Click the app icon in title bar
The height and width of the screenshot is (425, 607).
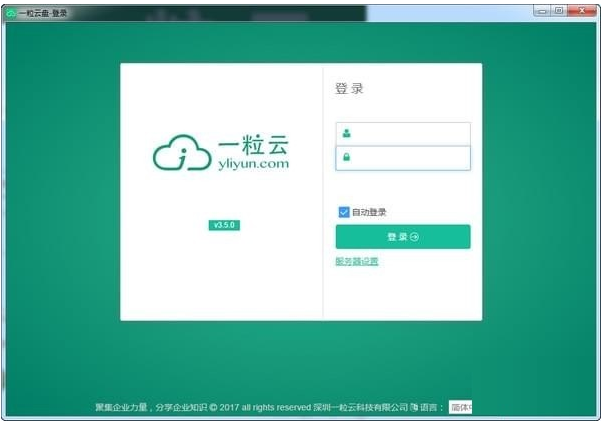[x=10, y=12]
